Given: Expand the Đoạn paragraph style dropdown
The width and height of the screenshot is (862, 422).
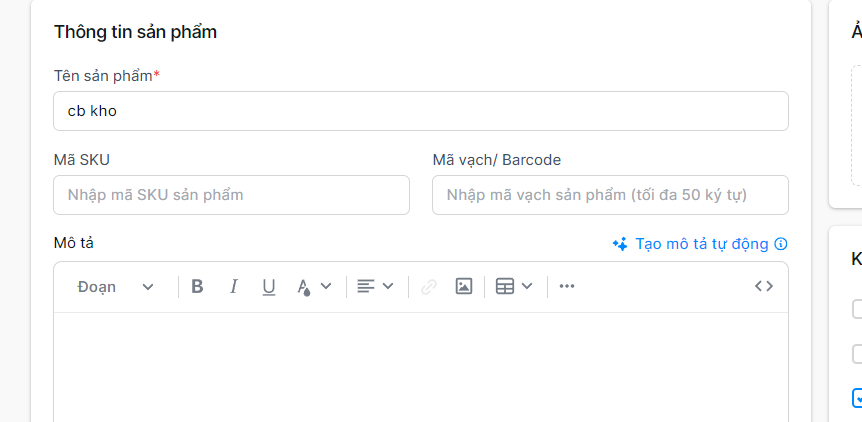Looking at the screenshot, I should (116, 287).
